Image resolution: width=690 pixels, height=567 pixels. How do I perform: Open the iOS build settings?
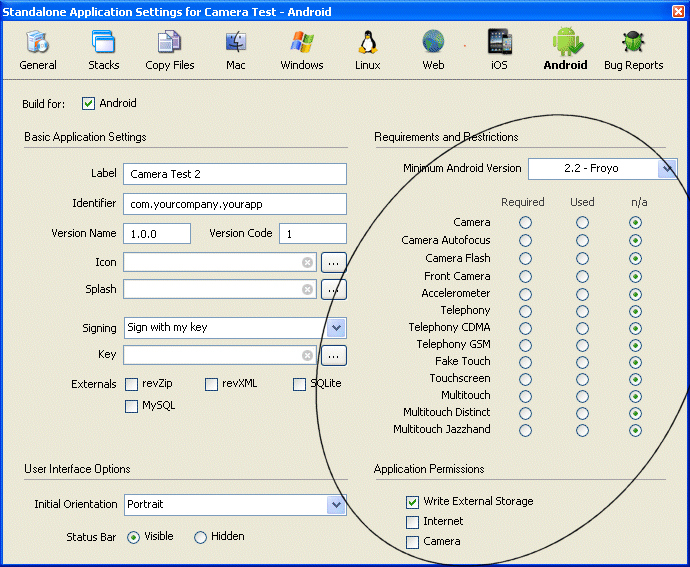(x=499, y=49)
